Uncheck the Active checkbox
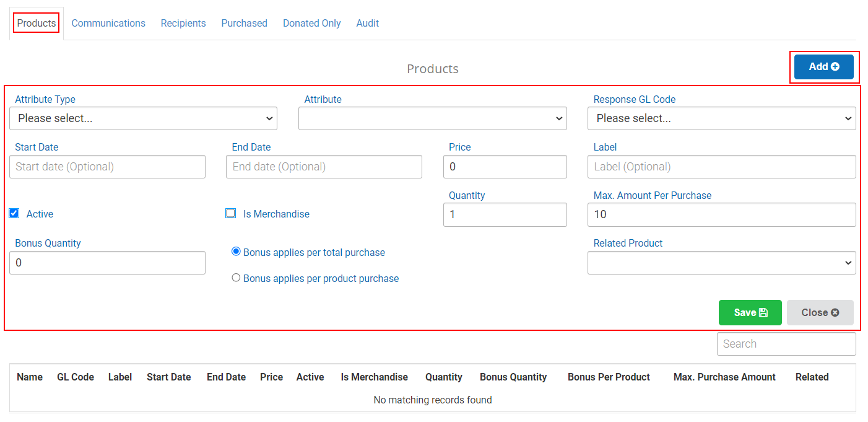This screenshot has height=422, width=868. pos(14,213)
